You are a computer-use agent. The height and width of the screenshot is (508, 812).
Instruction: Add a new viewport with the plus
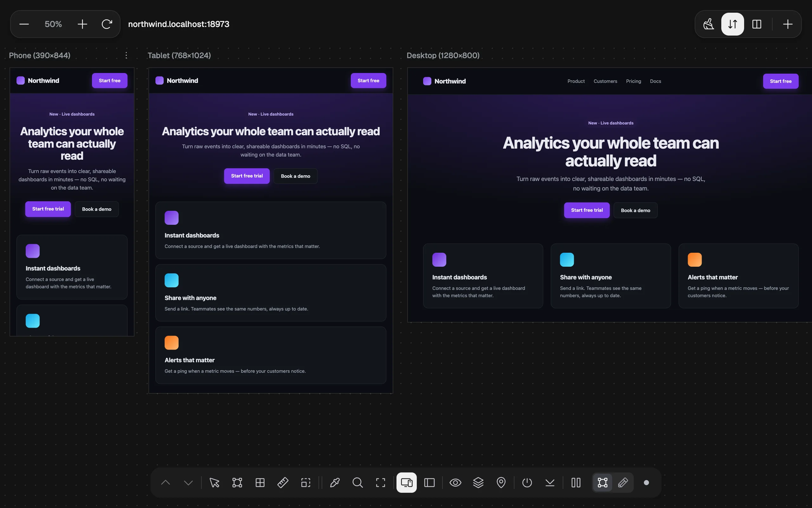pos(788,24)
